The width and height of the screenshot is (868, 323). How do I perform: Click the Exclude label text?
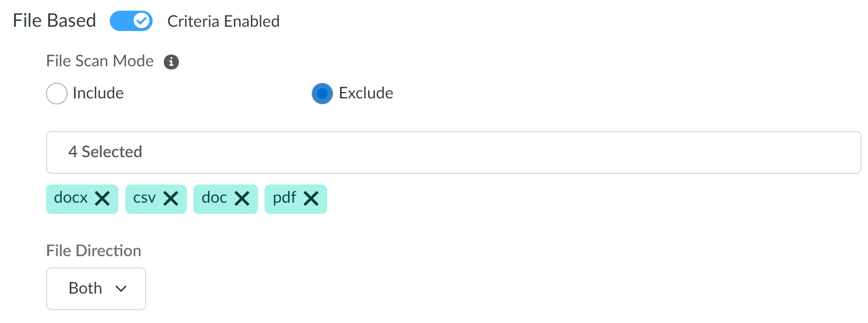pyautogui.click(x=366, y=93)
